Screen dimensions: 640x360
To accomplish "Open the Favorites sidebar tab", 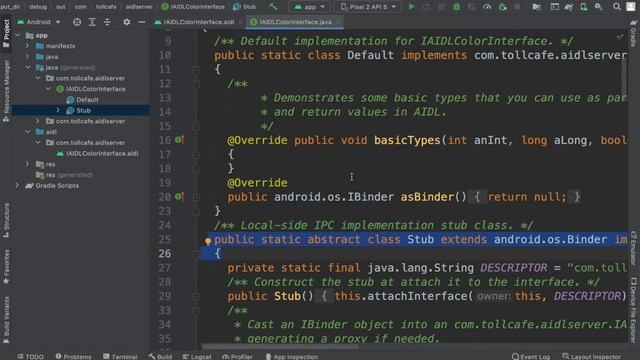I will click(x=6, y=267).
